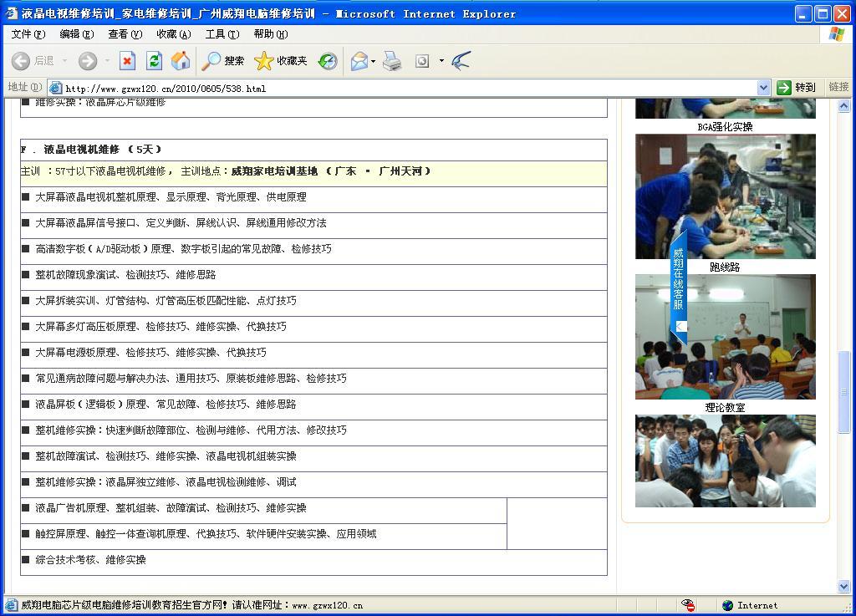Open Favorites (收藏夹) star button
Image resolution: width=856 pixels, height=616 pixels.
pos(281,60)
